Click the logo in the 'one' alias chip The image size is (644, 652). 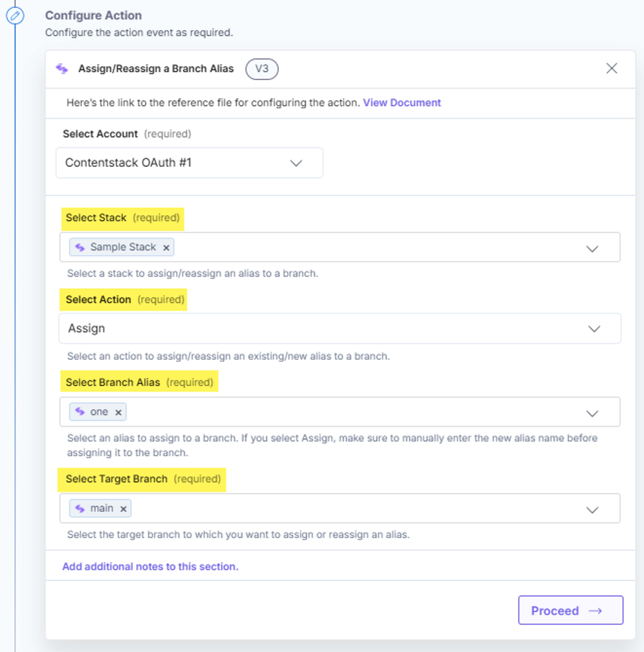pos(80,412)
